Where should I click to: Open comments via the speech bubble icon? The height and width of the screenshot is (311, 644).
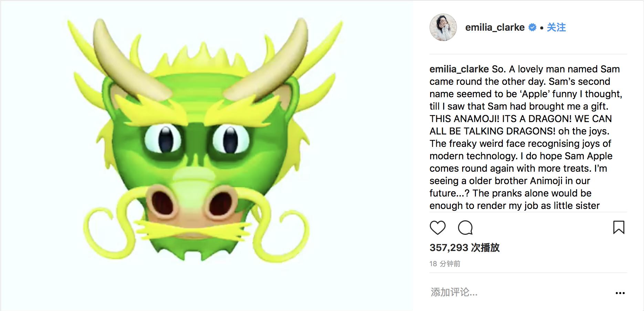pyautogui.click(x=465, y=228)
